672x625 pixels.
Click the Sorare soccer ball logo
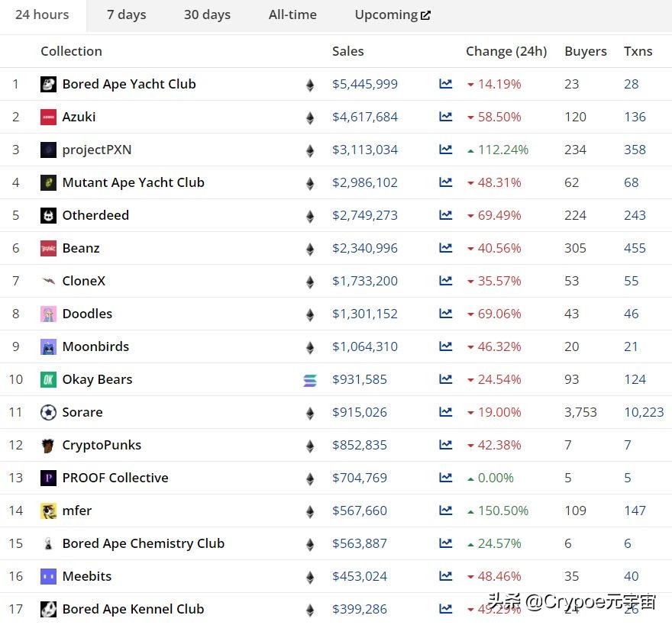pos(48,413)
